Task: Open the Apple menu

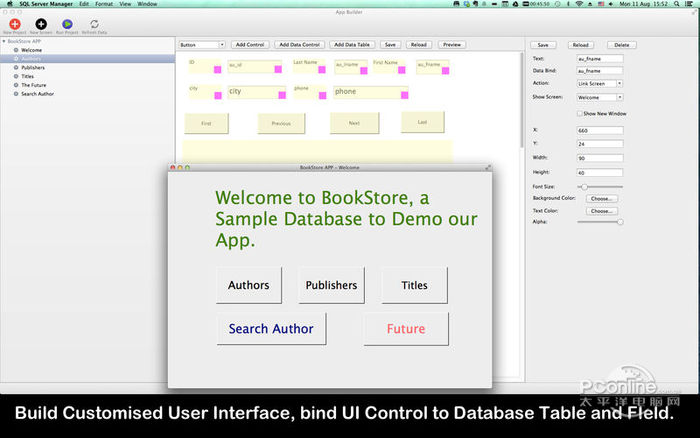Action: coord(8,4)
